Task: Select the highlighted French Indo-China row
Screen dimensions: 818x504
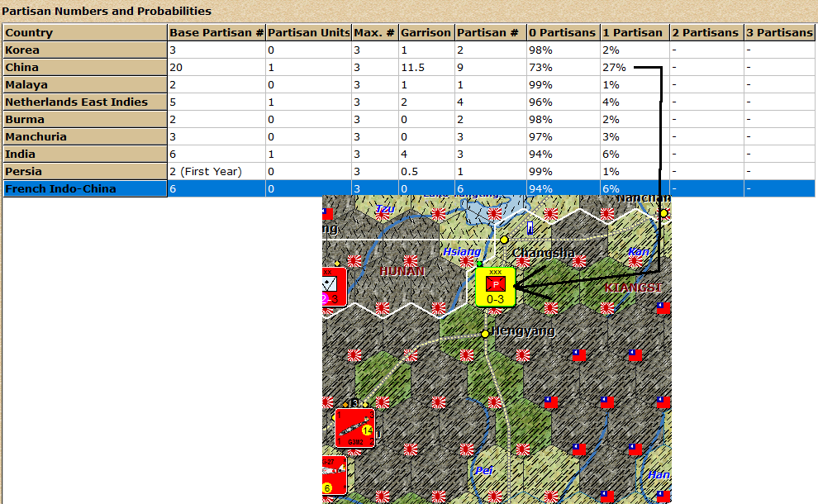Action: pyautogui.click(x=409, y=188)
